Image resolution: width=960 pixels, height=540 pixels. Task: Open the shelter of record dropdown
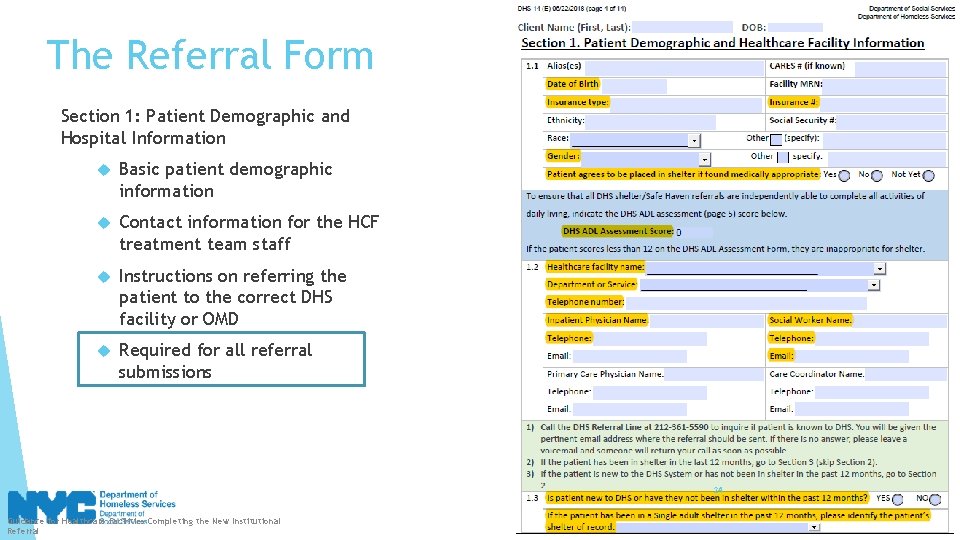click(x=814, y=527)
